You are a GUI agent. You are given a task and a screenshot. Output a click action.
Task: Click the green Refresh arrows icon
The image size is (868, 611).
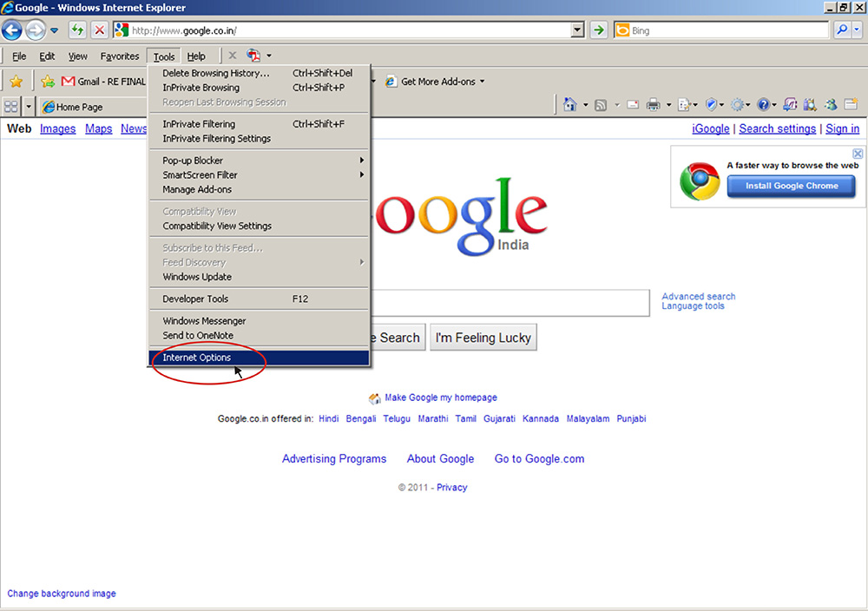(x=77, y=30)
